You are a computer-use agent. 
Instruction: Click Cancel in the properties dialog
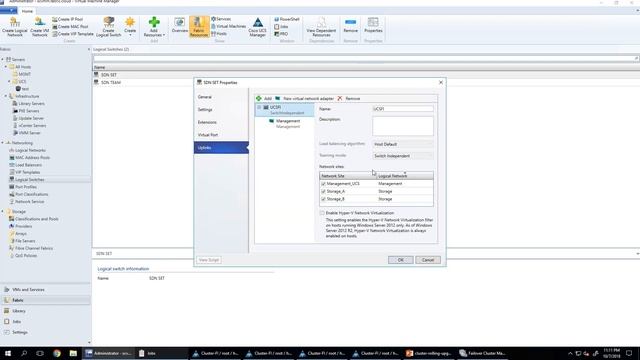point(428,260)
